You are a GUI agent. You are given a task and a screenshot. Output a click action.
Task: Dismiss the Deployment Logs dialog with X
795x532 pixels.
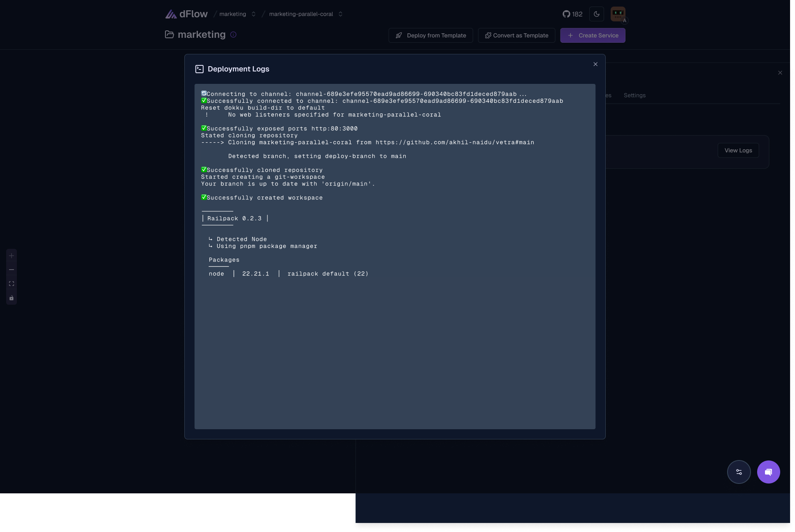pos(595,64)
